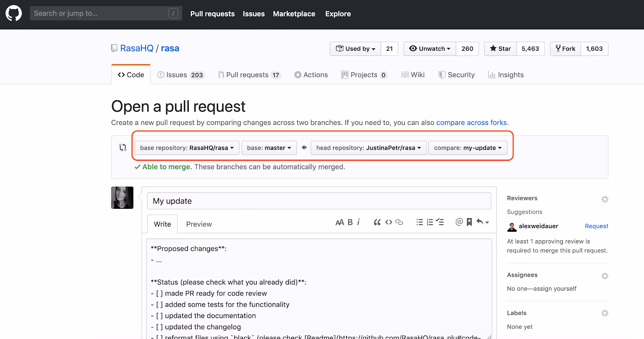Focus the Search or jump to field
644x339 pixels.
tap(106, 13)
